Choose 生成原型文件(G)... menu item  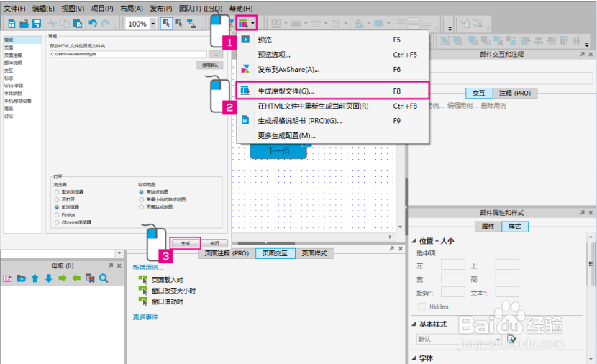332,91
